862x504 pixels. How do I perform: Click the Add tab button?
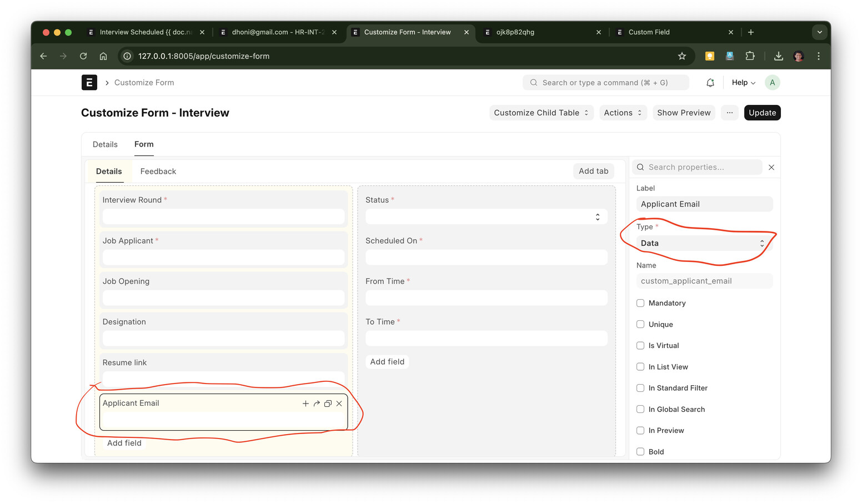[x=593, y=171]
